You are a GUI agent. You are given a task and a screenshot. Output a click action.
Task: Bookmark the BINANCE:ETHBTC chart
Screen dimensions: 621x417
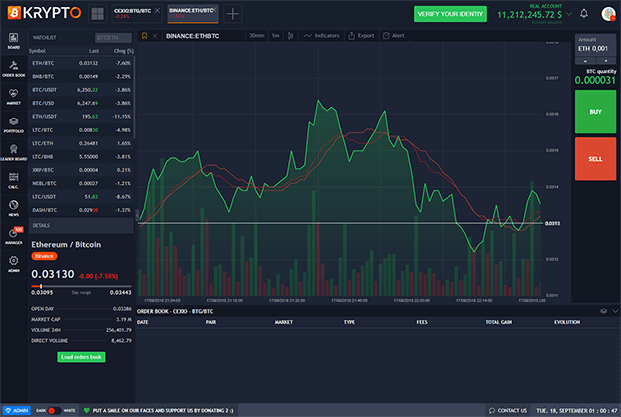pyautogui.click(x=145, y=36)
